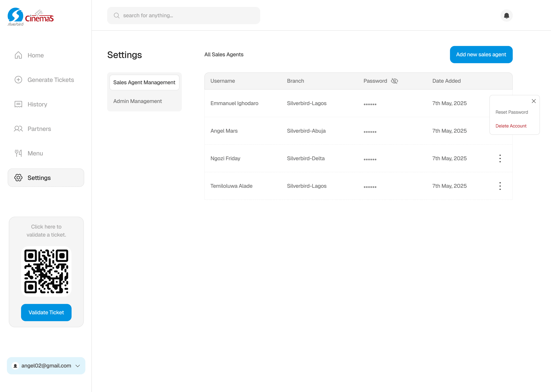Open options menu for Ngozi Friday
Screen dimensions: 551x392
tap(500, 158)
